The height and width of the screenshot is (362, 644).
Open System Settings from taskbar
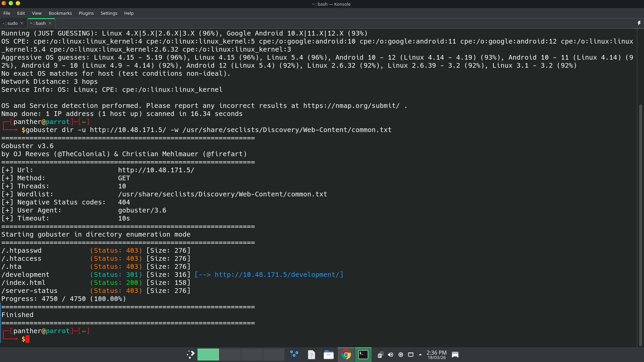pos(294,355)
